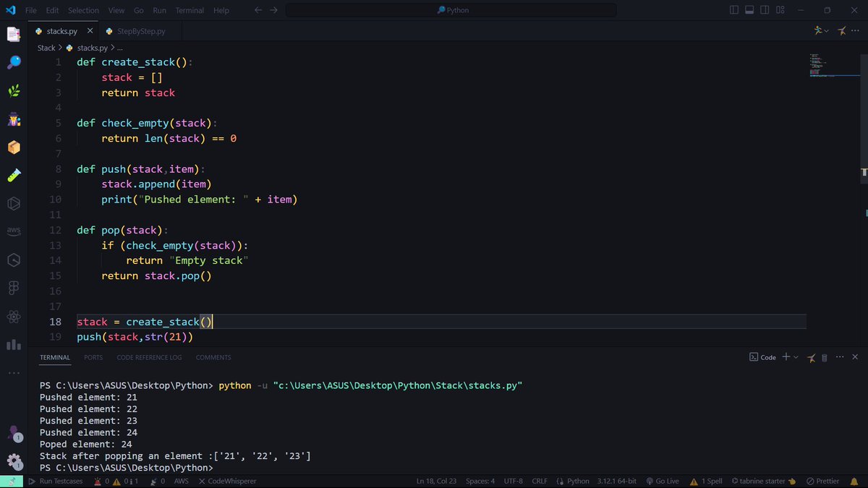Open new terminal profile dropdown arrow
Screen dimensions: 868x488
[x=796, y=357]
